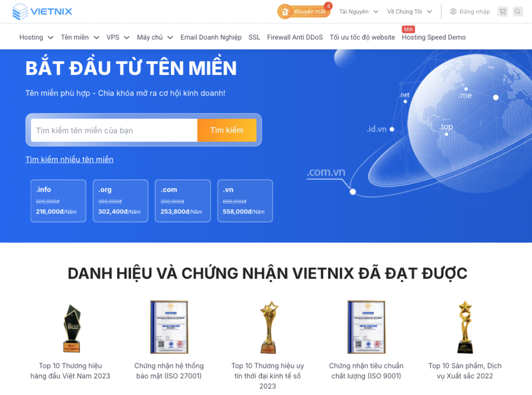Image resolution: width=532 pixels, height=395 pixels.
Task: Click the search magnifier icon in header
Action: [x=517, y=11]
